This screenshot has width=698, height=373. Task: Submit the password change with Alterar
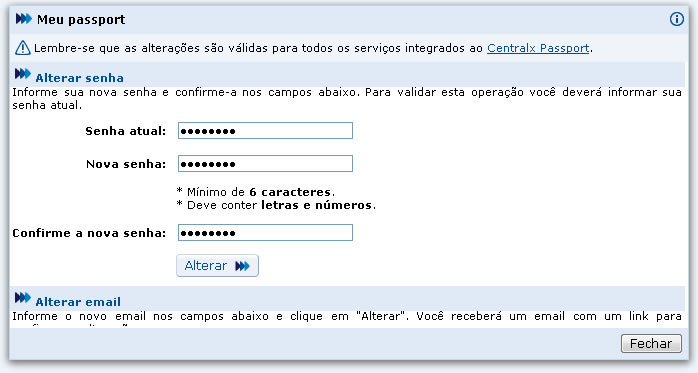217,266
